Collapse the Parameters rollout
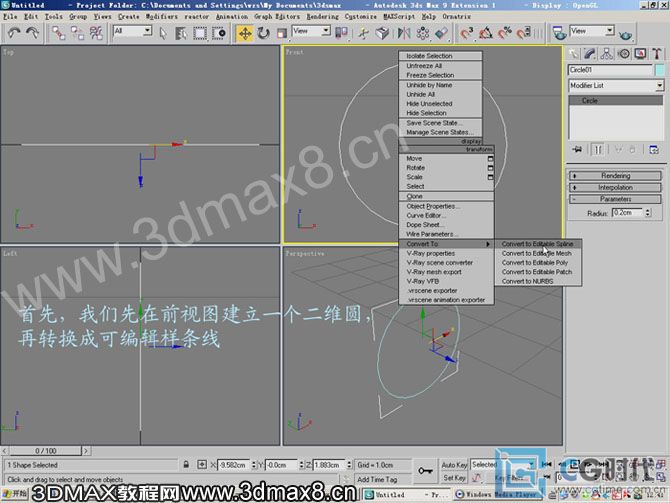The image size is (670, 503). tap(615, 199)
